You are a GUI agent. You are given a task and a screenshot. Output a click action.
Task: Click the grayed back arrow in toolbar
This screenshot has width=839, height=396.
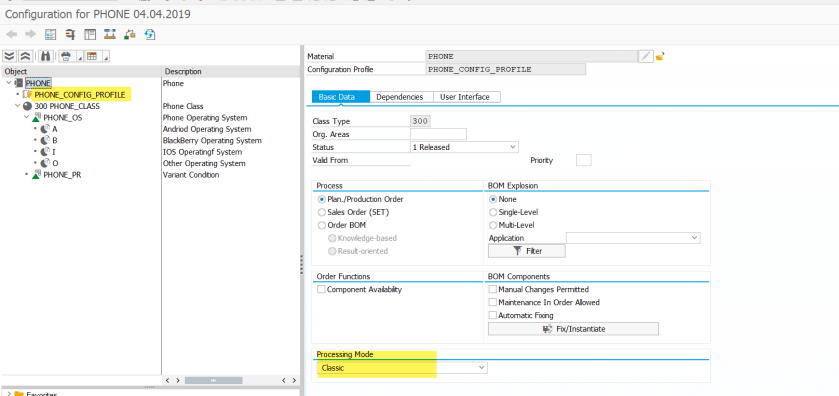pyautogui.click(x=12, y=35)
